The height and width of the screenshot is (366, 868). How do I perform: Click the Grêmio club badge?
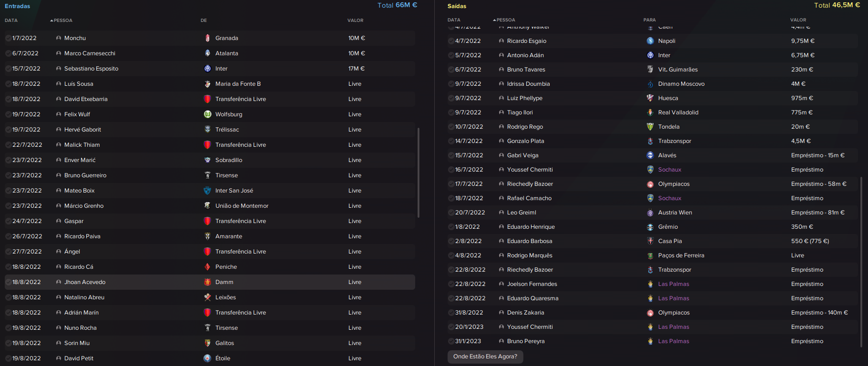(x=650, y=227)
